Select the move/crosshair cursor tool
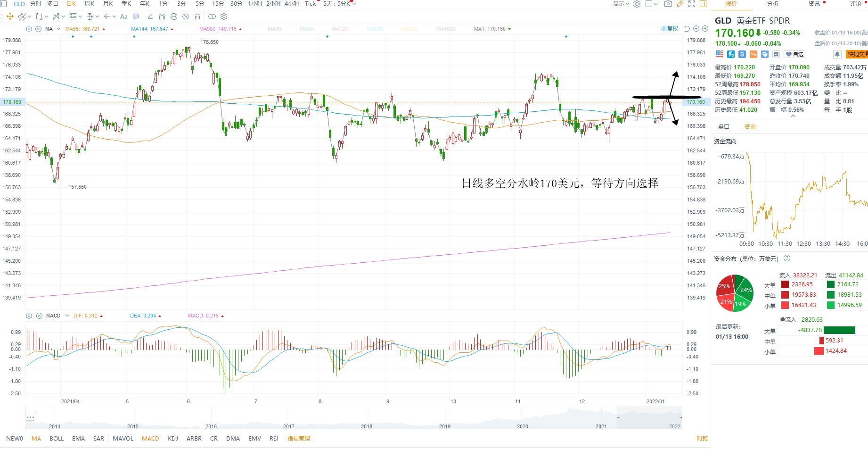The height and width of the screenshot is (450, 868). (10, 17)
